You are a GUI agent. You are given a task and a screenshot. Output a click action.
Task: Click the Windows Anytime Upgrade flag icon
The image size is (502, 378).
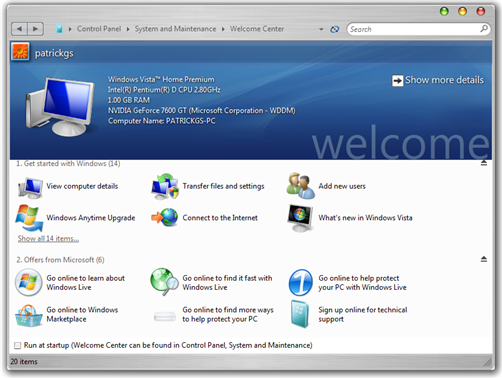point(29,218)
